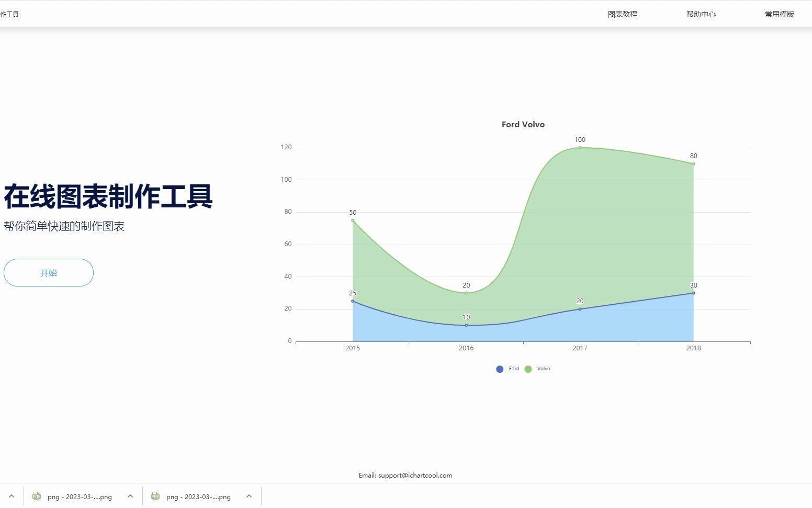Toggle the Ford legend series marker
Image resolution: width=812 pixels, height=508 pixels.
(500, 369)
